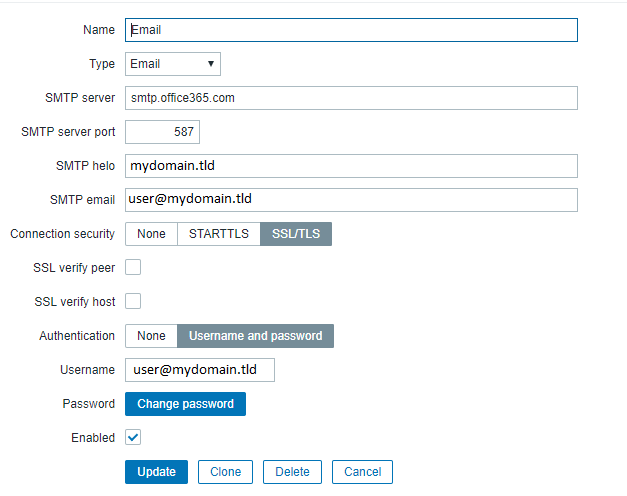Click the Update button
The image size is (627, 496).
156,472
